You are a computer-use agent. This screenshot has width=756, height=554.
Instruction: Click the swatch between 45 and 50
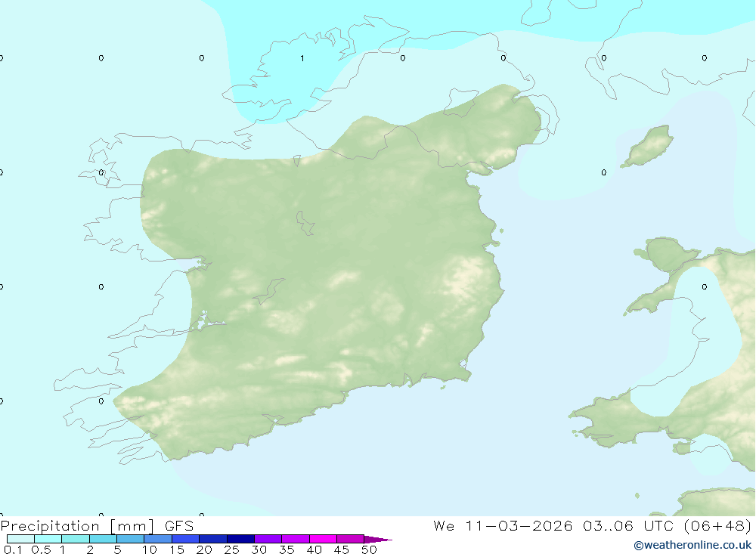click(351, 539)
